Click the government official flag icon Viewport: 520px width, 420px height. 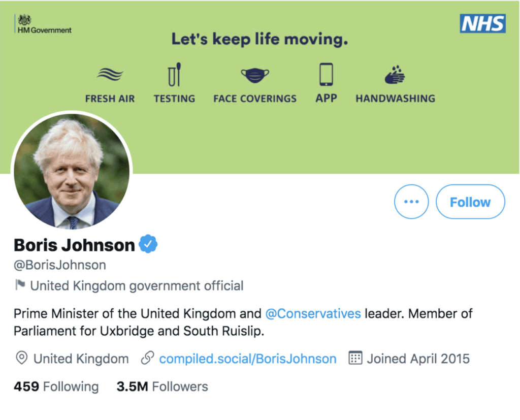point(20,285)
